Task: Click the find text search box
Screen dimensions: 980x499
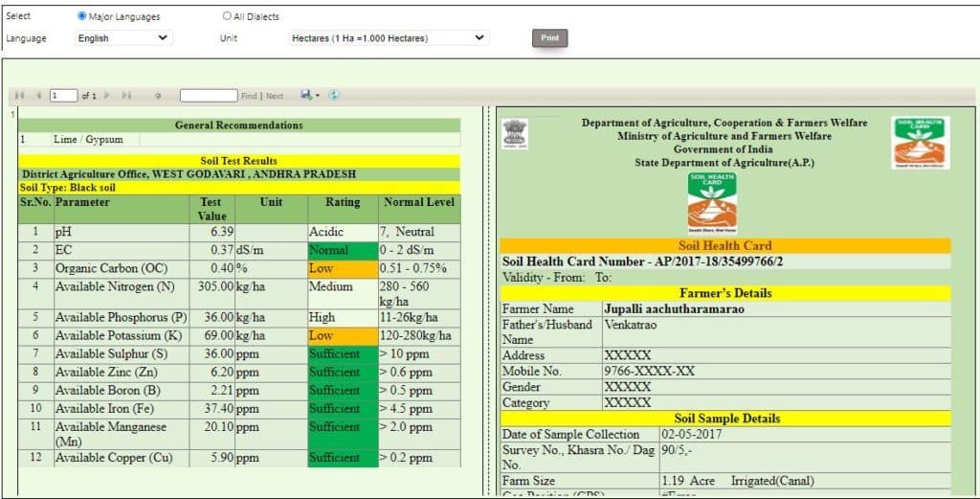Action: click(x=209, y=95)
